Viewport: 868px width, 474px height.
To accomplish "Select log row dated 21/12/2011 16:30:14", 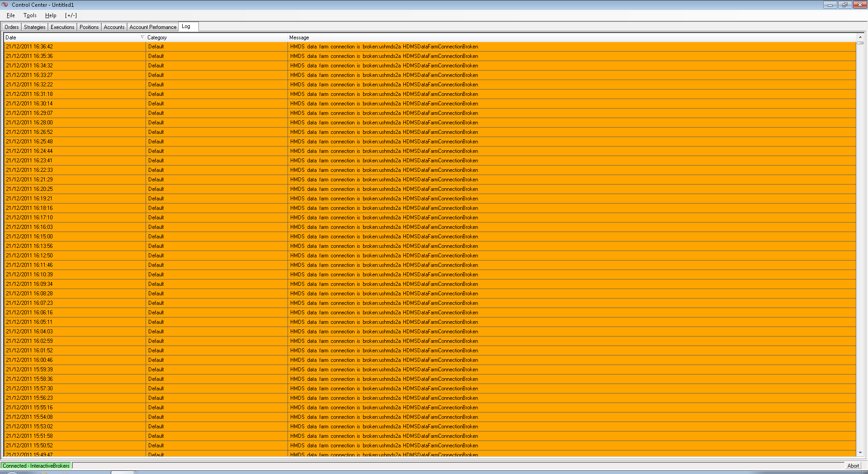I will [x=430, y=104].
